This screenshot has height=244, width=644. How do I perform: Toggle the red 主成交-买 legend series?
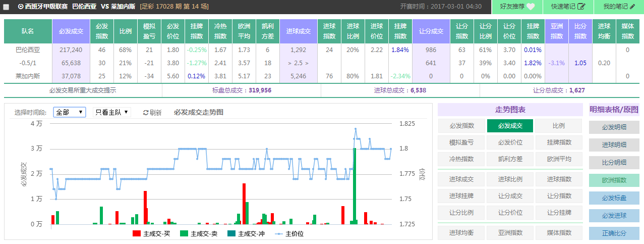coord(136,234)
